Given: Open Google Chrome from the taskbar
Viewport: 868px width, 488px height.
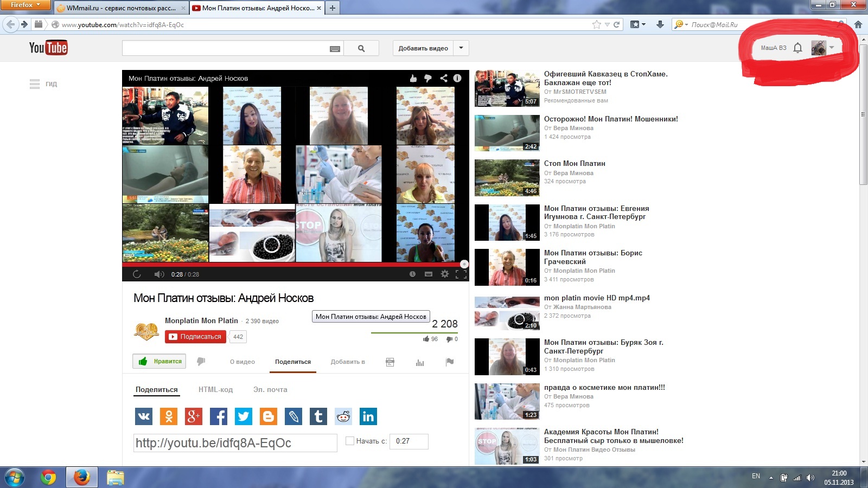Looking at the screenshot, I should [x=48, y=478].
